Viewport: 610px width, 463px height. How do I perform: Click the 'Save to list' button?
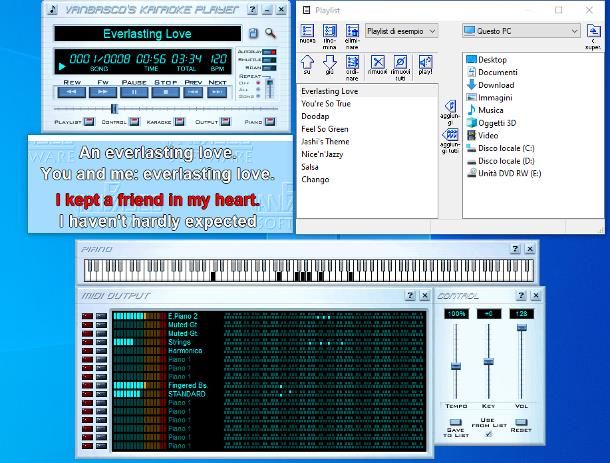point(456,423)
